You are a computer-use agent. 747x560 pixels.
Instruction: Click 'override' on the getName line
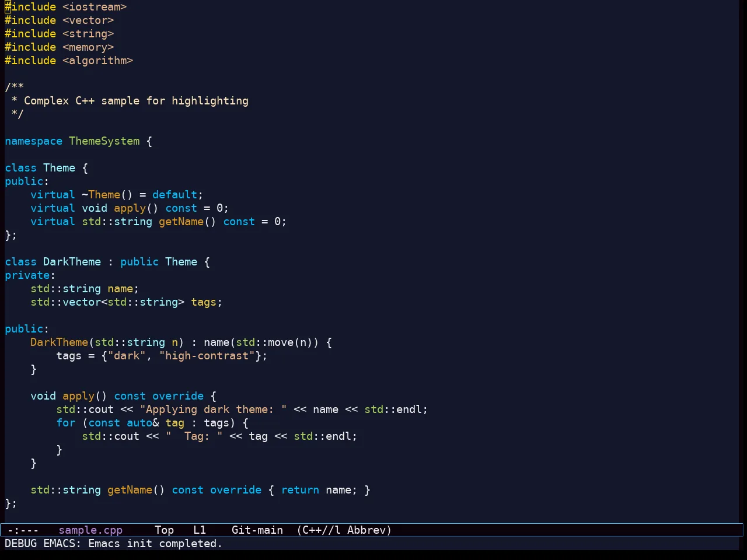point(236,490)
